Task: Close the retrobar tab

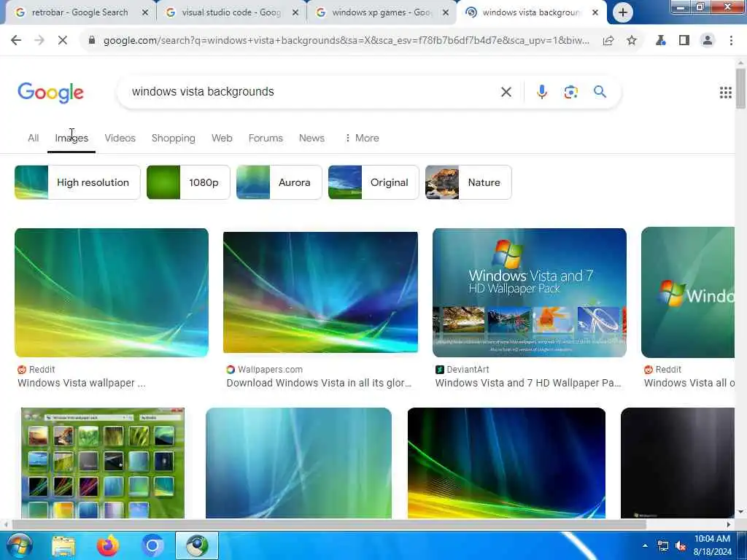Action: point(145,12)
